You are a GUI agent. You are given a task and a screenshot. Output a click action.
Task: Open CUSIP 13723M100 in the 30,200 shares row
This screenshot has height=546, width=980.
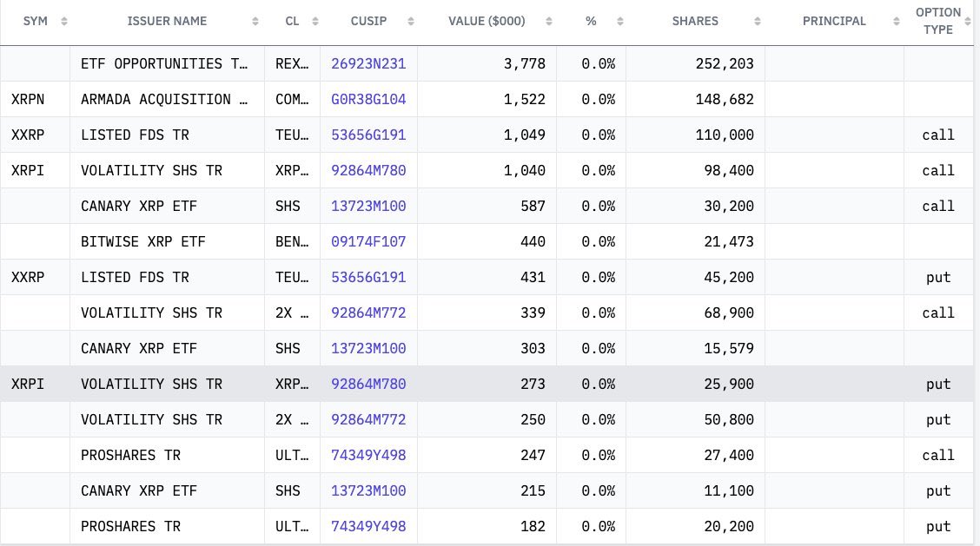pyautogui.click(x=368, y=206)
